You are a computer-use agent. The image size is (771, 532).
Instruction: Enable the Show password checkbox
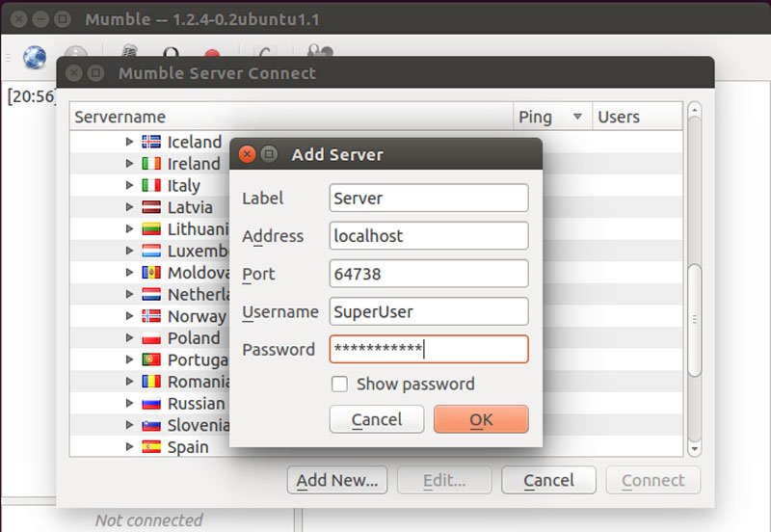pyautogui.click(x=339, y=384)
